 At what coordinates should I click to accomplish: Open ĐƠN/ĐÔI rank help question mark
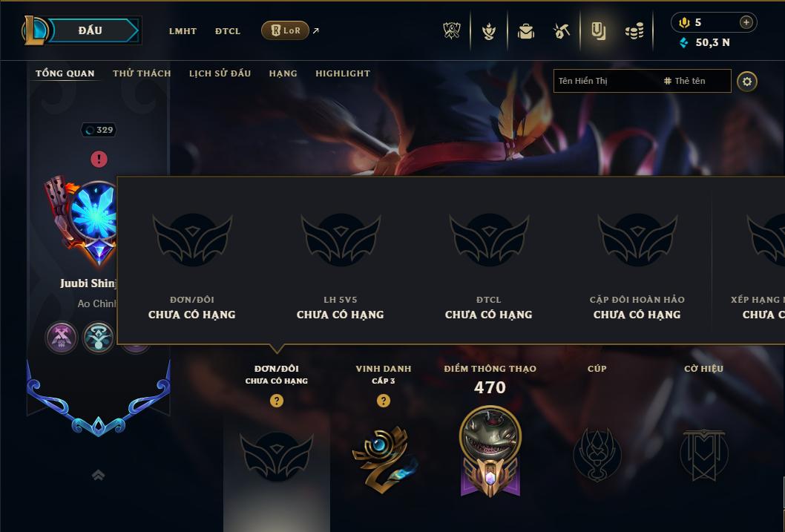276,401
